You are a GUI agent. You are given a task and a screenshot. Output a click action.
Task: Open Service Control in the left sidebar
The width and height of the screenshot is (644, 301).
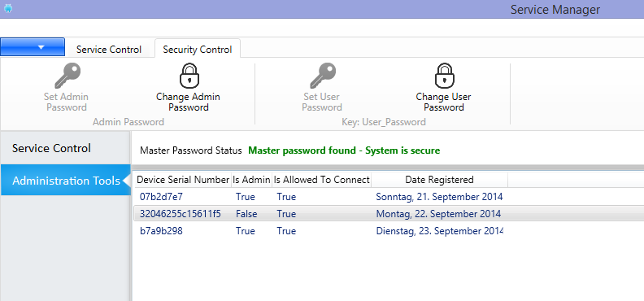(x=66, y=148)
